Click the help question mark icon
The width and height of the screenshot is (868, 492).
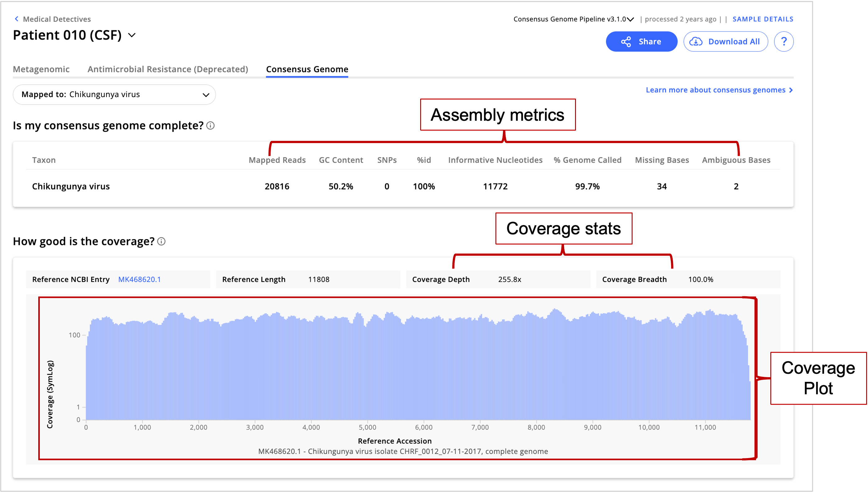pyautogui.click(x=784, y=41)
